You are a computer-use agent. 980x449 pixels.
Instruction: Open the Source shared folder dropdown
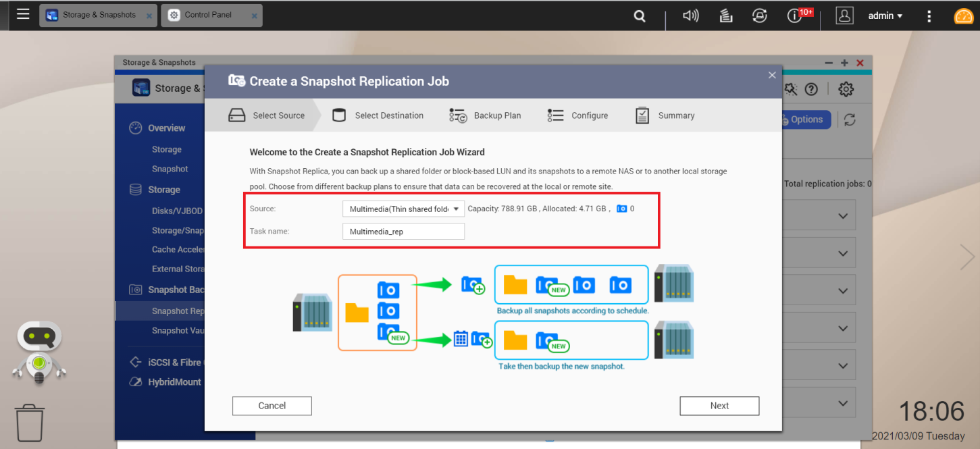[x=403, y=209]
